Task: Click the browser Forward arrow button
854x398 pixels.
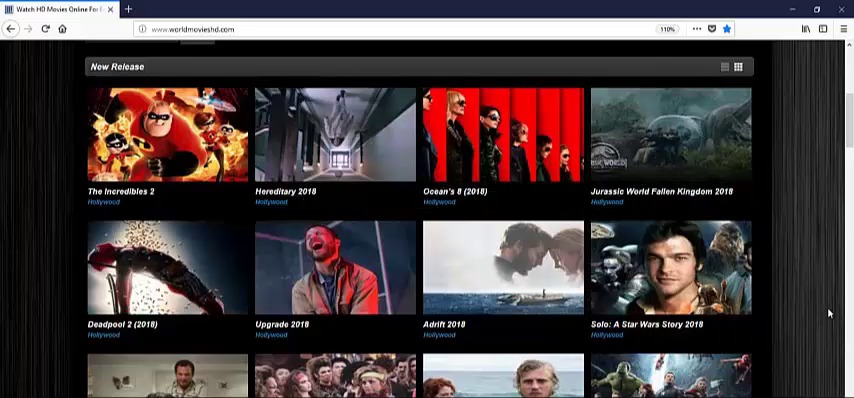Action: (x=28, y=29)
